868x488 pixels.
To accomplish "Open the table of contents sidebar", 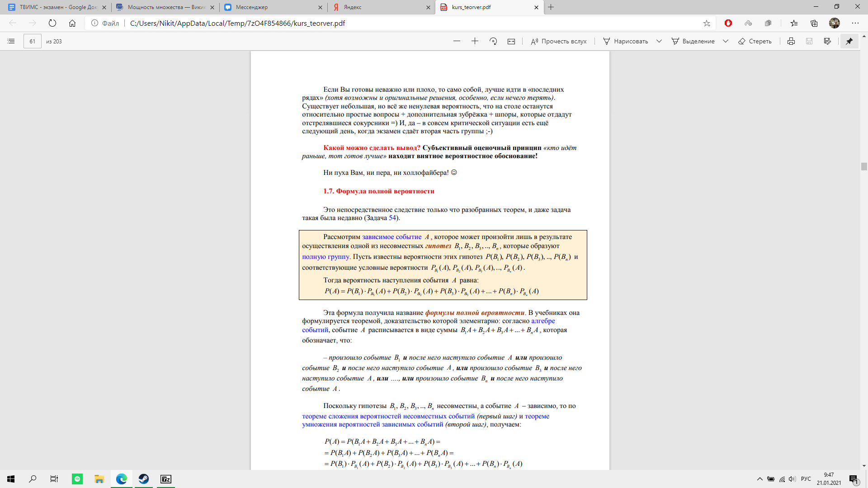I will pyautogui.click(x=11, y=41).
